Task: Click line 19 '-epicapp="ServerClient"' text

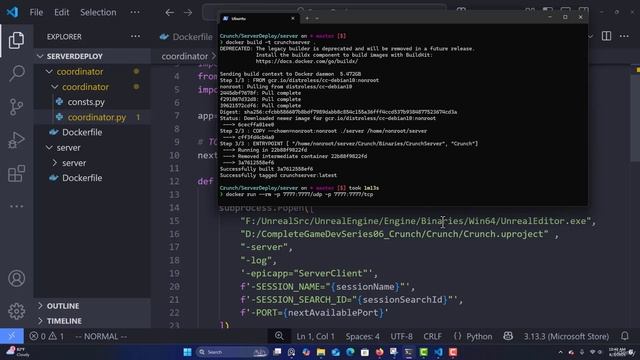Action: (x=309, y=273)
